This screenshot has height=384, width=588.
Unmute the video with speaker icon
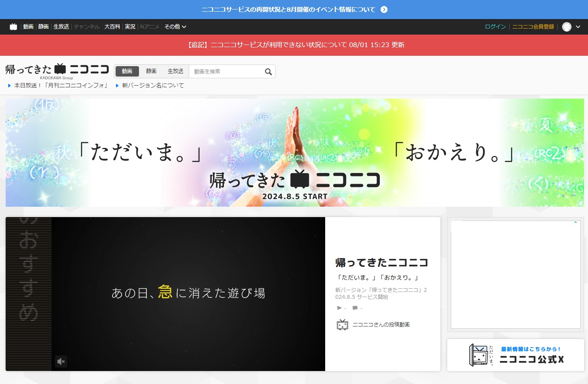click(61, 362)
